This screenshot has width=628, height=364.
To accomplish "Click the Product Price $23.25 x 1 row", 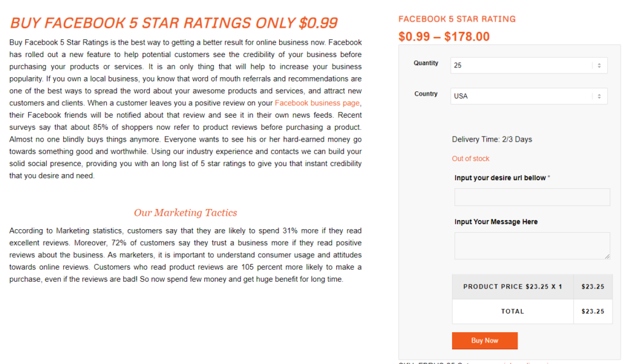I will coord(513,286).
